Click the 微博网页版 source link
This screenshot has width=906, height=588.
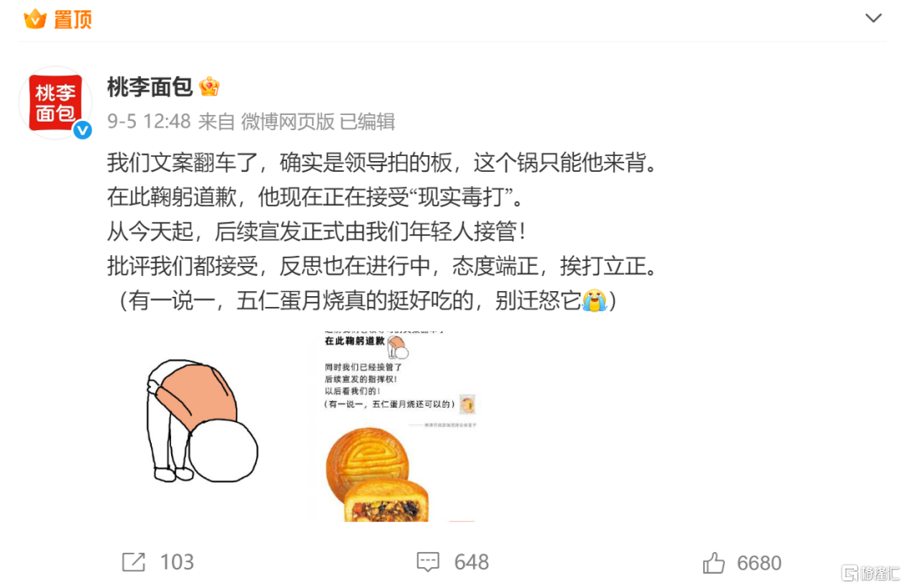pyautogui.click(x=287, y=122)
